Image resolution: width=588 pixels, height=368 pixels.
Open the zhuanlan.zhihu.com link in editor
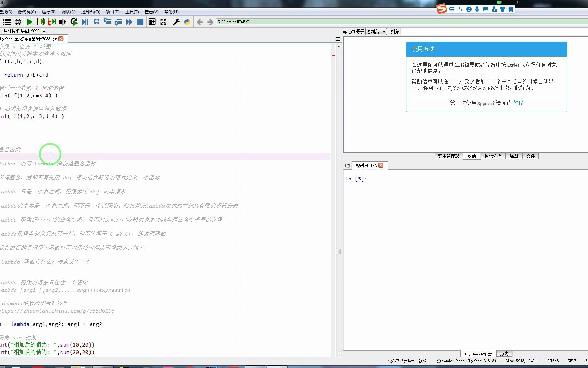pyautogui.click(x=57, y=311)
